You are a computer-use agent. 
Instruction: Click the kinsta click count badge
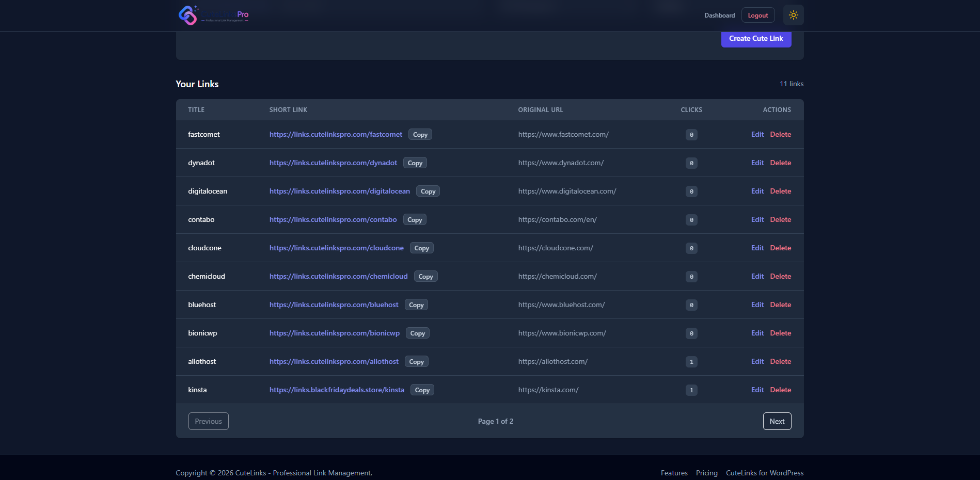click(691, 390)
